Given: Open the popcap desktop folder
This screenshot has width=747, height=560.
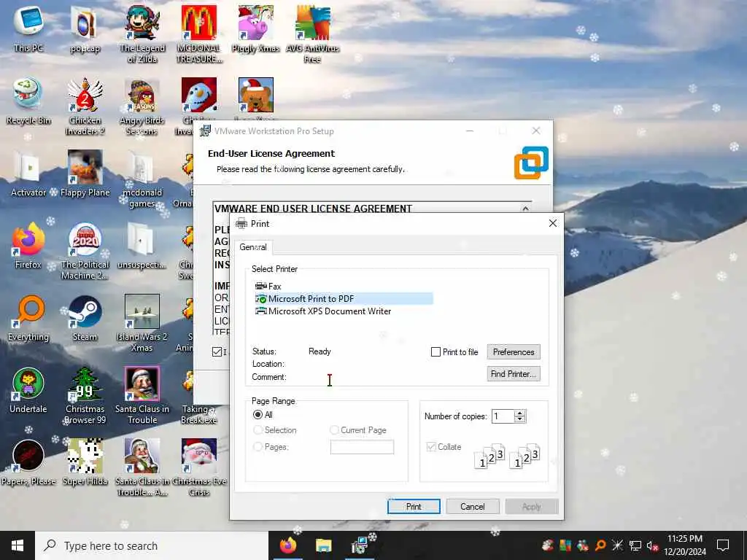Looking at the screenshot, I should pos(85,28).
